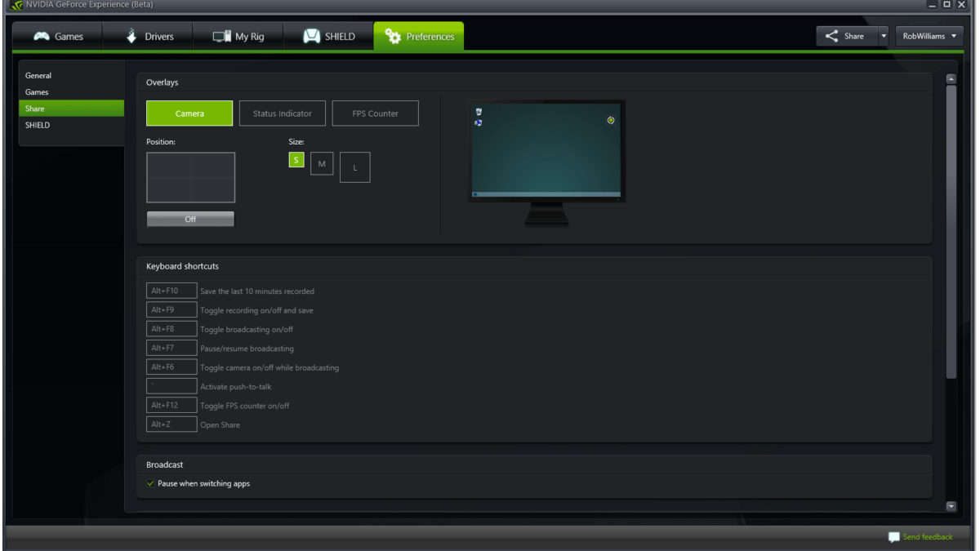Switch to the Status Indicator overlay tab

[282, 113]
